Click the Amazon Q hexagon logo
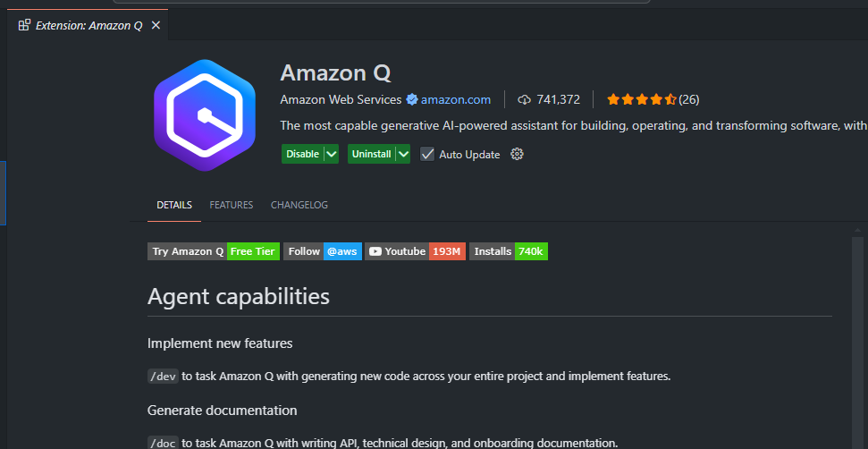Image resolution: width=868 pixels, height=449 pixels. (x=205, y=115)
